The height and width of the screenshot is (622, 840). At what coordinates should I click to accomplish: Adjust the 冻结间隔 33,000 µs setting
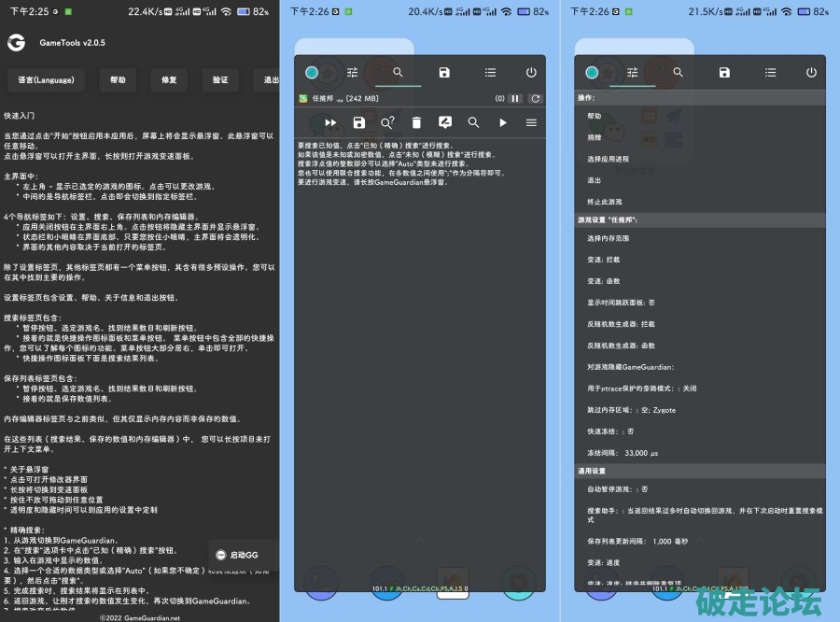(x=623, y=453)
